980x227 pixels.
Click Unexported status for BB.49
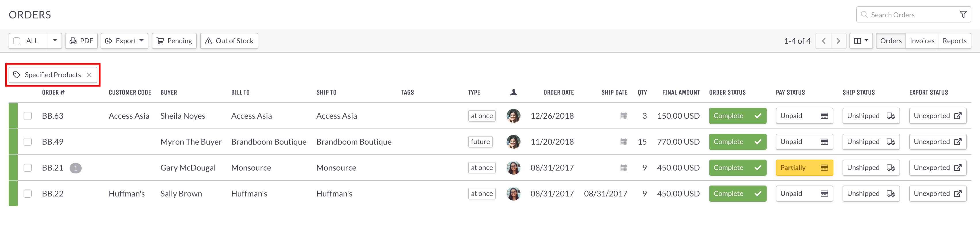pyautogui.click(x=937, y=142)
